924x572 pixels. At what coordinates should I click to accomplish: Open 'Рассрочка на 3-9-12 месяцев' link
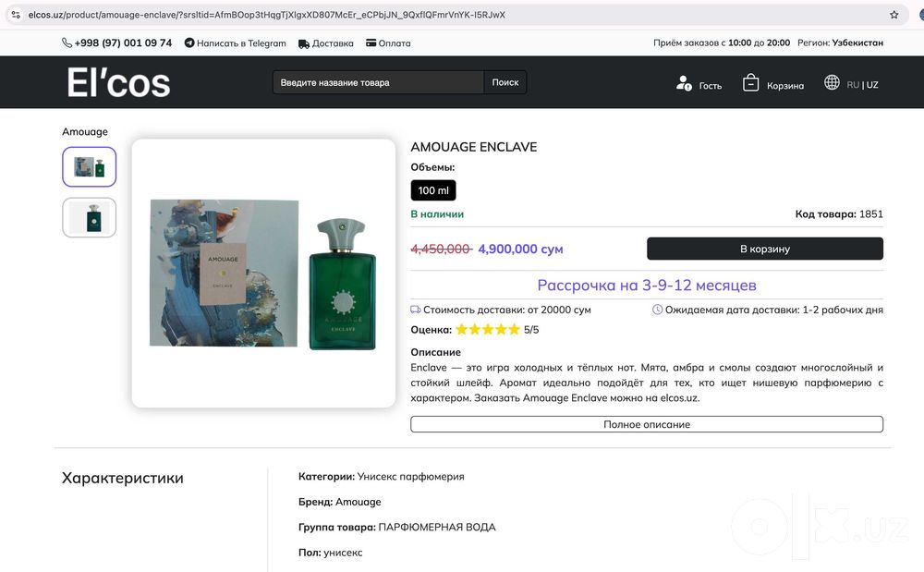(647, 286)
